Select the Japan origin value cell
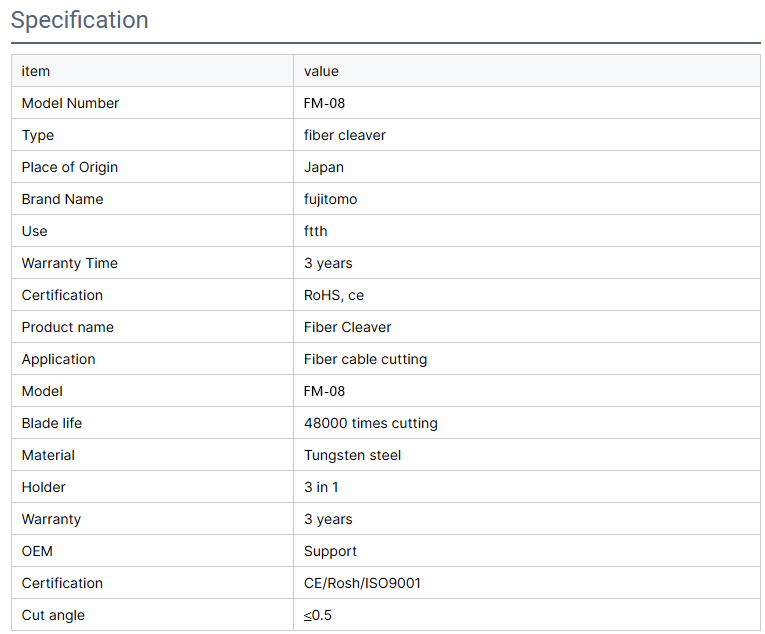The image size is (765, 634). click(x=324, y=167)
